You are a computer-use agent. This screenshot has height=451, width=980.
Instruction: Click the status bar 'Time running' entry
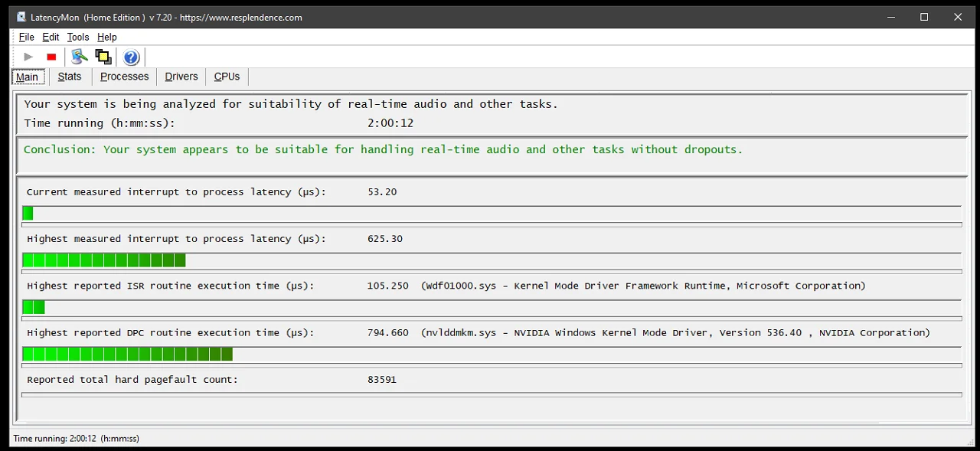point(77,439)
